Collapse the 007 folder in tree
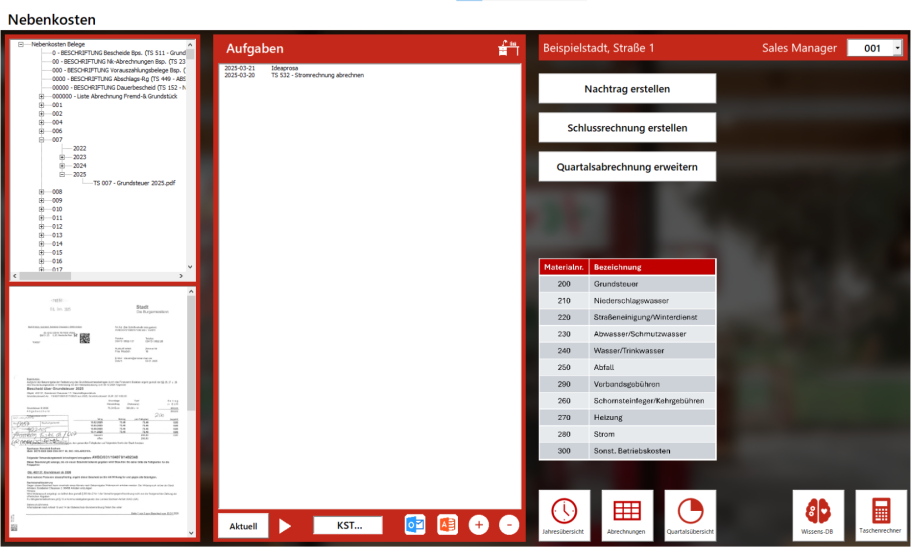The width and height of the screenshot is (911, 547). (41, 140)
